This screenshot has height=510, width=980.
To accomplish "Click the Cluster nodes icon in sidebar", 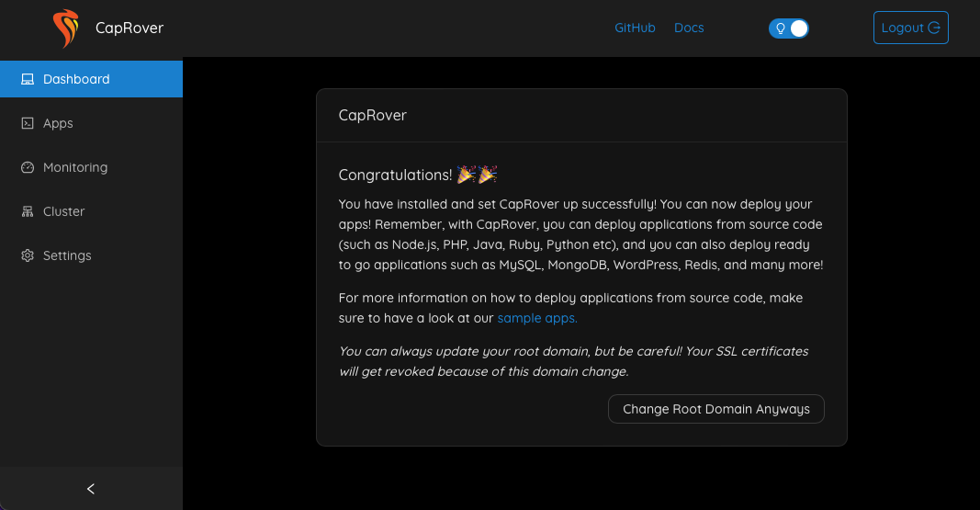I will 28,211.
